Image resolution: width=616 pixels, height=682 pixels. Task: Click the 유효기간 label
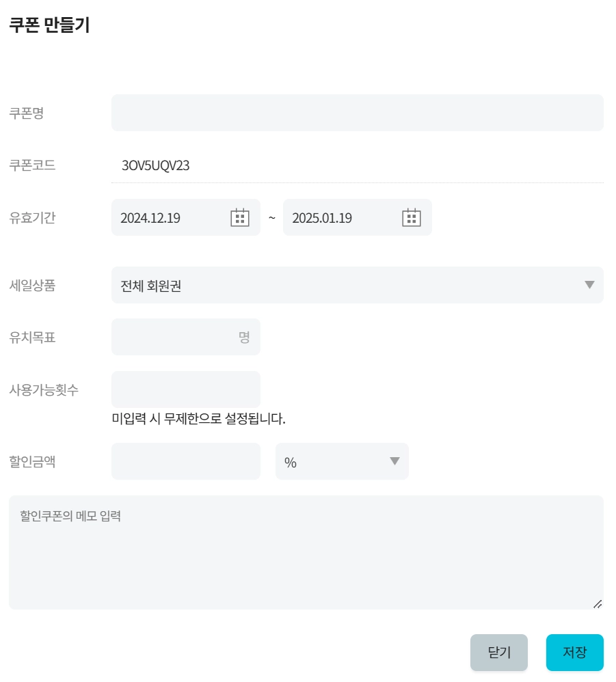coord(32,218)
